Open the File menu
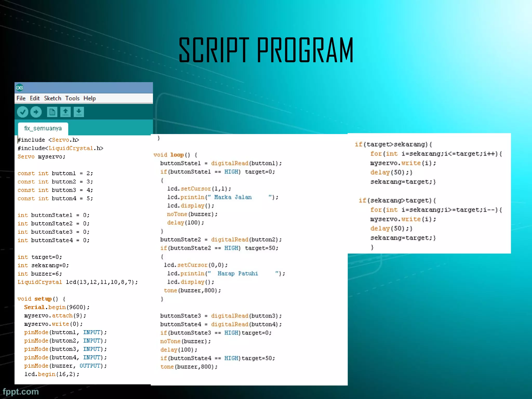The width and height of the screenshot is (532, 399). tap(21, 98)
